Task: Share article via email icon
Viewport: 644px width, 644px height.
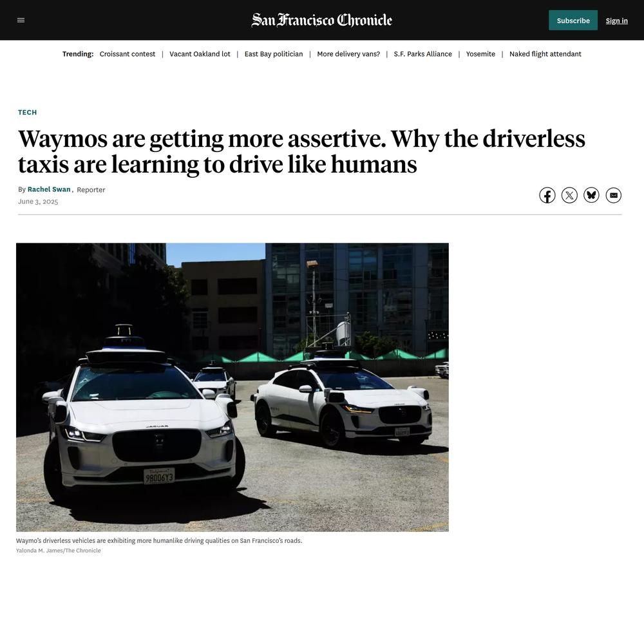Action: [x=614, y=195]
